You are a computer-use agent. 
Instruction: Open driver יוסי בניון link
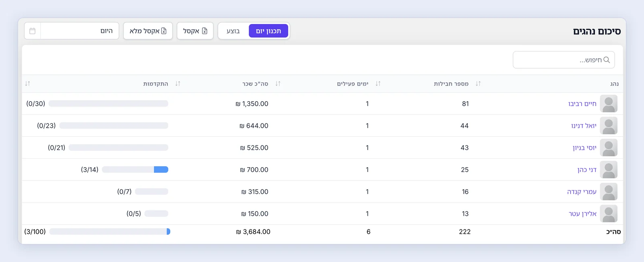pos(584,148)
